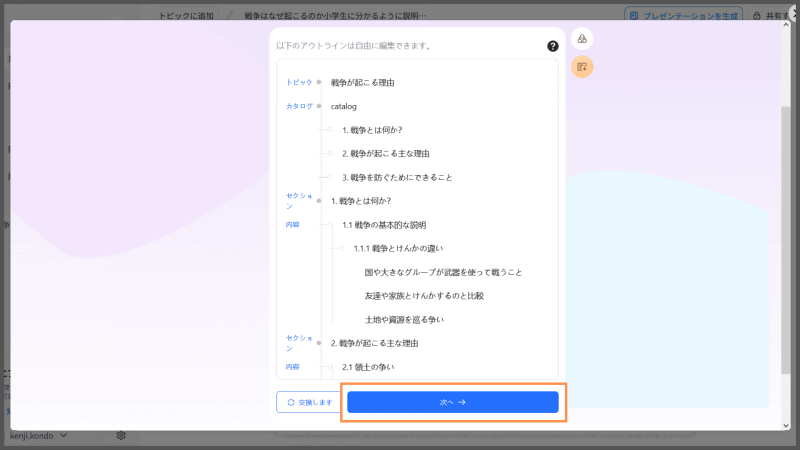The height and width of the screenshot is (450, 800).
Task: Click プレゼンテーションを生成 button in background
Action: tap(684, 16)
